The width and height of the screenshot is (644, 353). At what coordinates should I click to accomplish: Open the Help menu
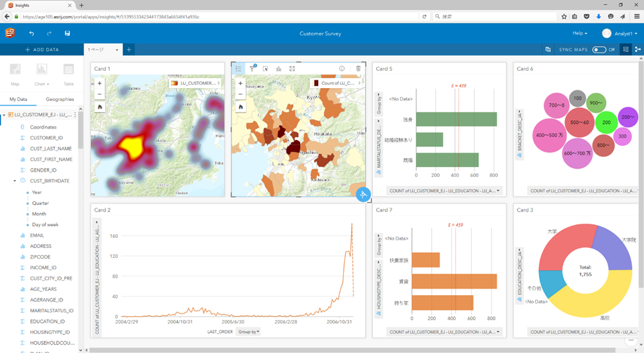(x=579, y=33)
